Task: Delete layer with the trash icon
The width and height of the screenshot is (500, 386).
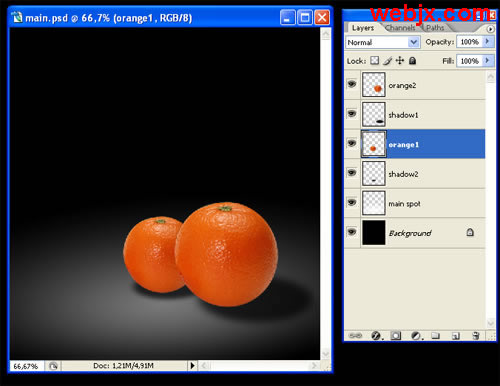Action: (x=476, y=336)
